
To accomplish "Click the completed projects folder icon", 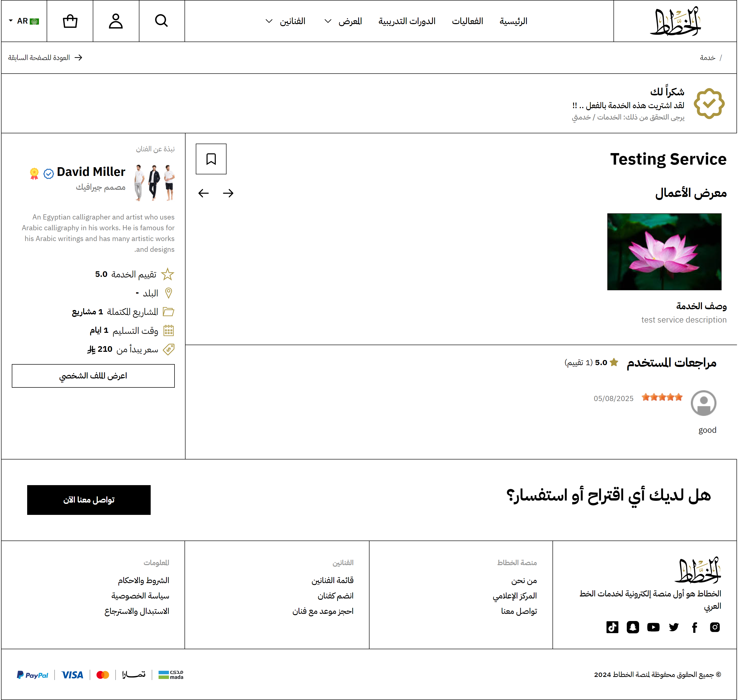I will (169, 312).
